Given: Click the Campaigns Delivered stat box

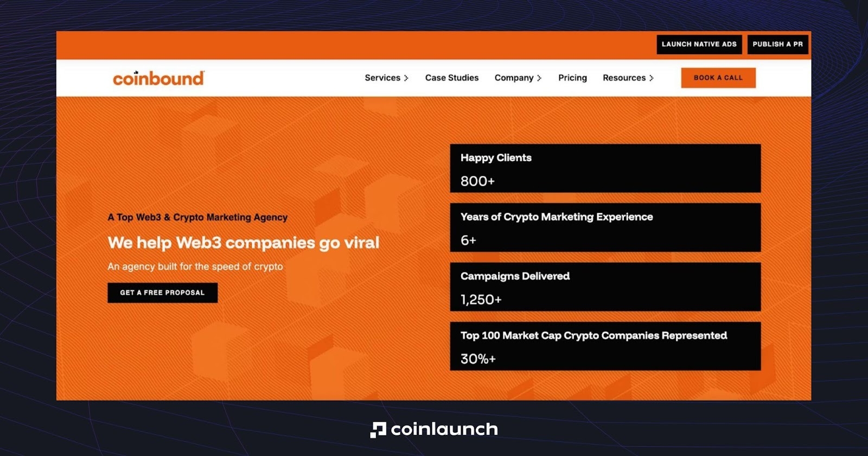Looking at the screenshot, I should (x=605, y=287).
